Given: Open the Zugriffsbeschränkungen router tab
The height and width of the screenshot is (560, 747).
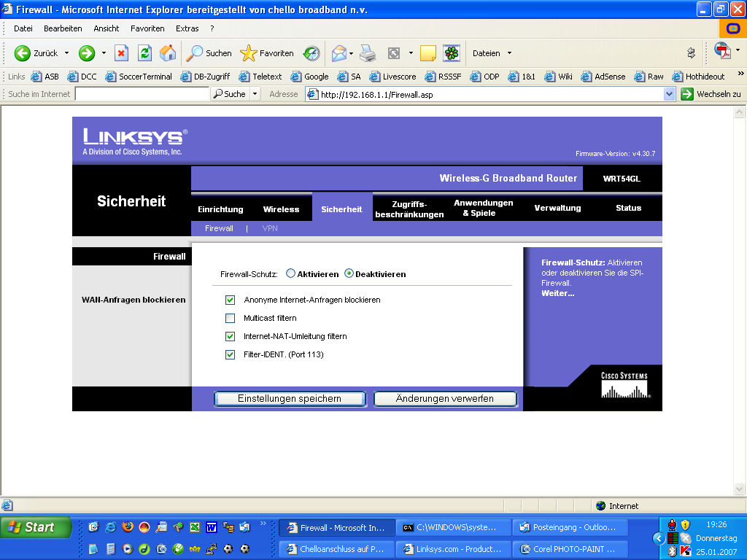Looking at the screenshot, I should [409, 209].
